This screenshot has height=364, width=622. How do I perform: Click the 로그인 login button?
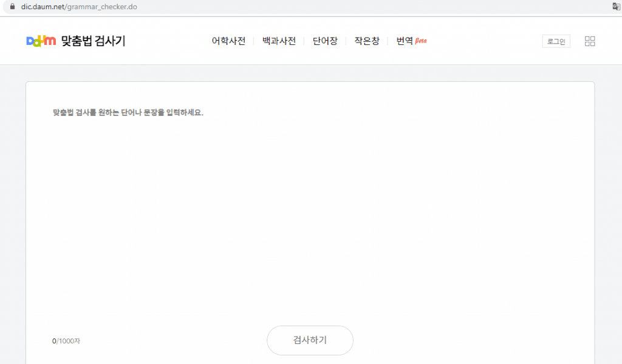[556, 41]
